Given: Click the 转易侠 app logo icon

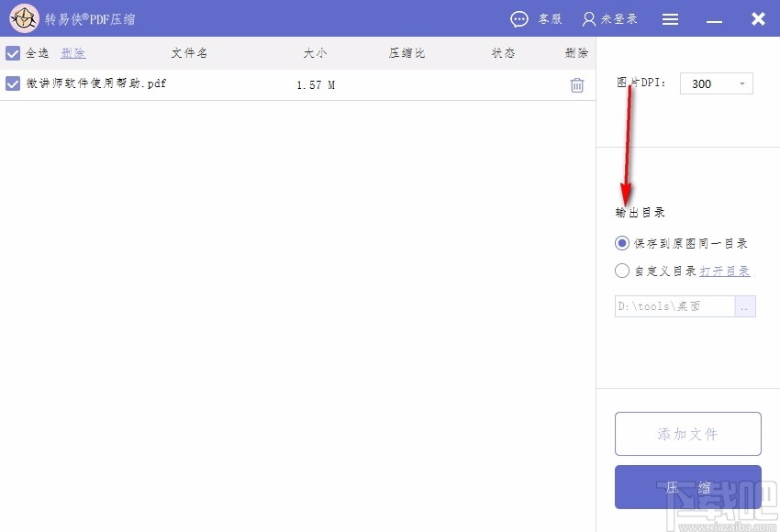Looking at the screenshot, I should click(x=24, y=18).
